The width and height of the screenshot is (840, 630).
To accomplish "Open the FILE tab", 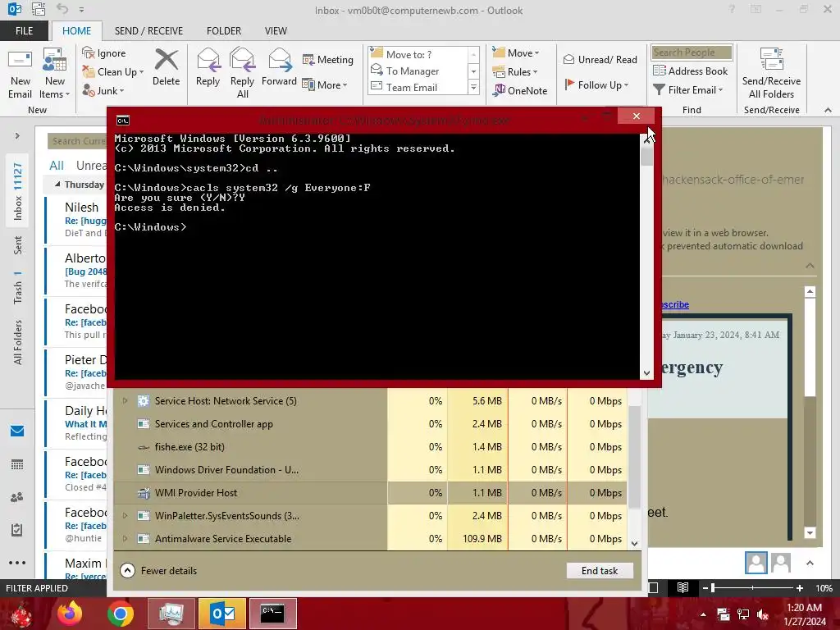I will point(24,30).
